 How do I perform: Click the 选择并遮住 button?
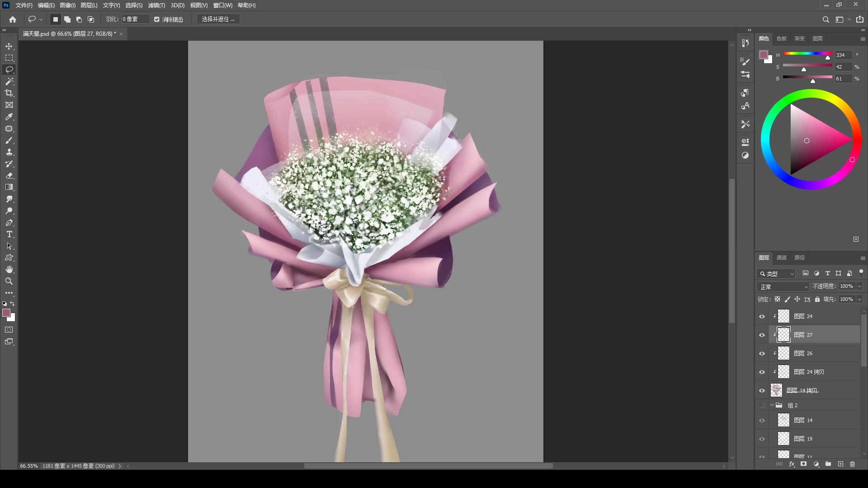click(x=218, y=19)
